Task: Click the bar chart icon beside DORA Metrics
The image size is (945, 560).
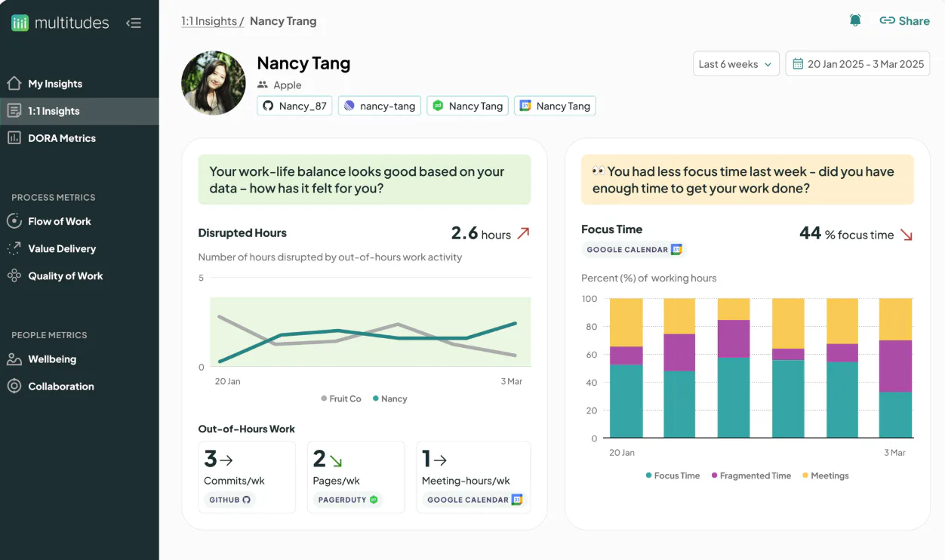Action: pyautogui.click(x=14, y=138)
